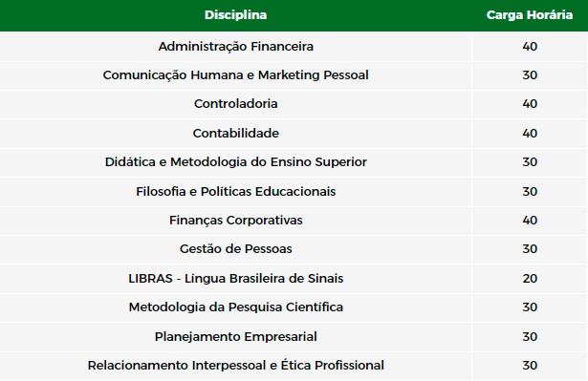Viewport: 588px width, 381px height.
Task: Click the Disciplina column header
Action: click(x=235, y=15)
